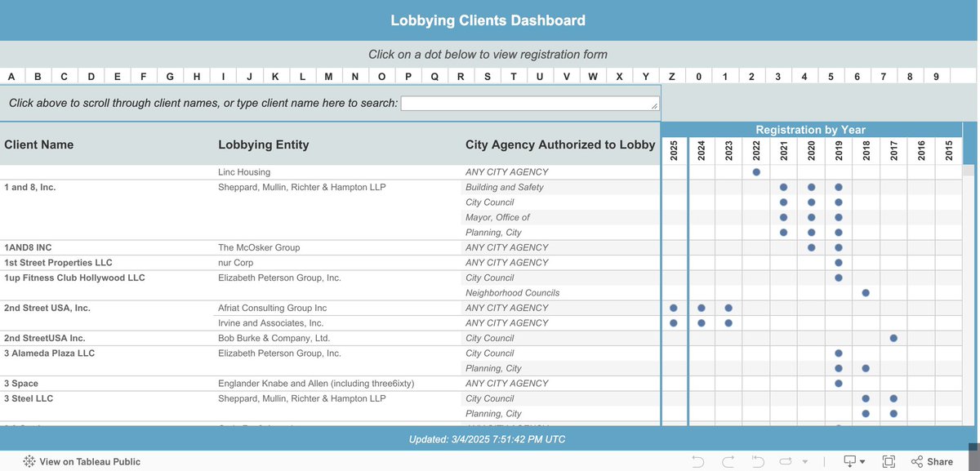Image resolution: width=980 pixels, height=471 pixels.
Task: Select client 1AND8 INC
Action: click(28, 247)
